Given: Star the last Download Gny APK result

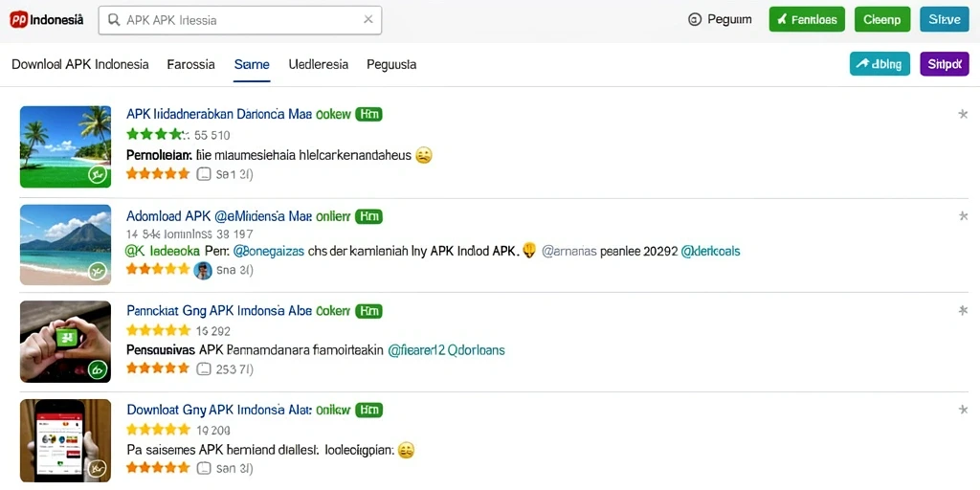Looking at the screenshot, I should (963, 410).
